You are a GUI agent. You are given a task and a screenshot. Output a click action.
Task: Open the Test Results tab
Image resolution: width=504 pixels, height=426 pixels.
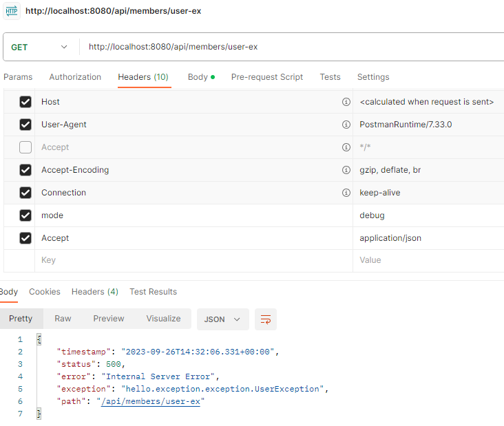[x=153, y=292]
